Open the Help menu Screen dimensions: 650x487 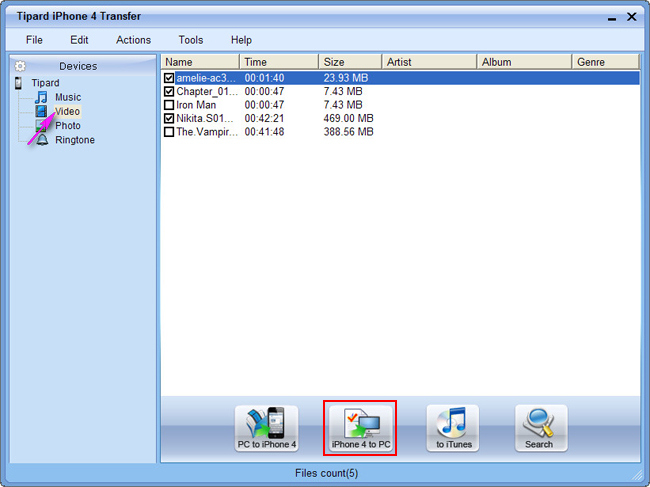click(241, 40)
